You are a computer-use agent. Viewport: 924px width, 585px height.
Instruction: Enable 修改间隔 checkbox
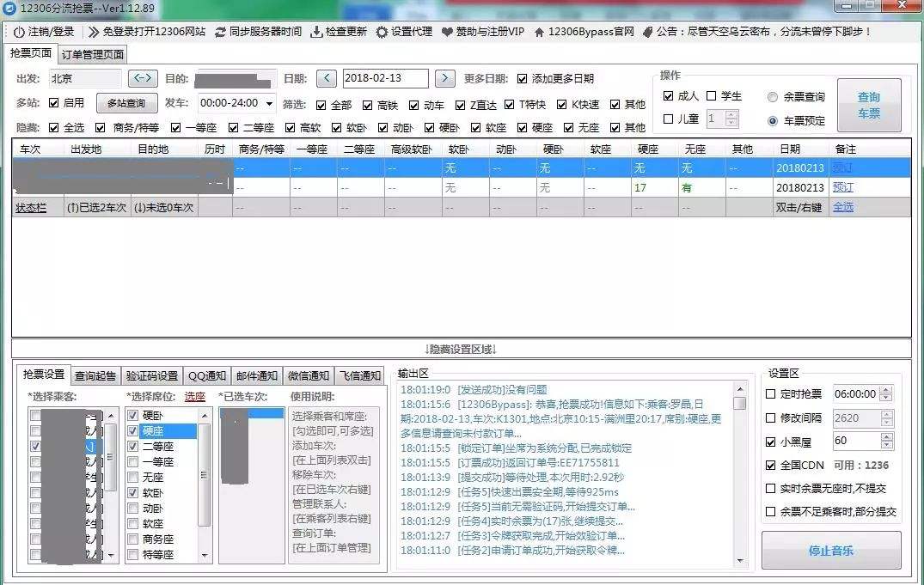point(770,418)
